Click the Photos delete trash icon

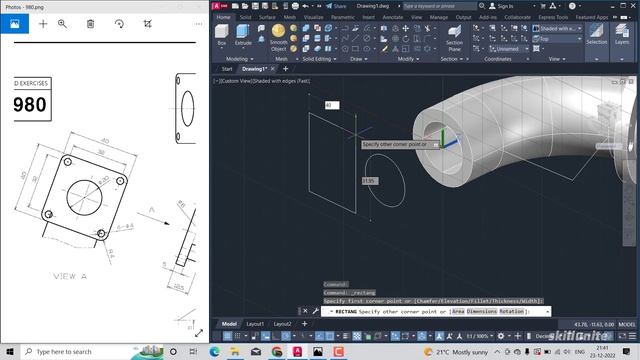(90, 24)
